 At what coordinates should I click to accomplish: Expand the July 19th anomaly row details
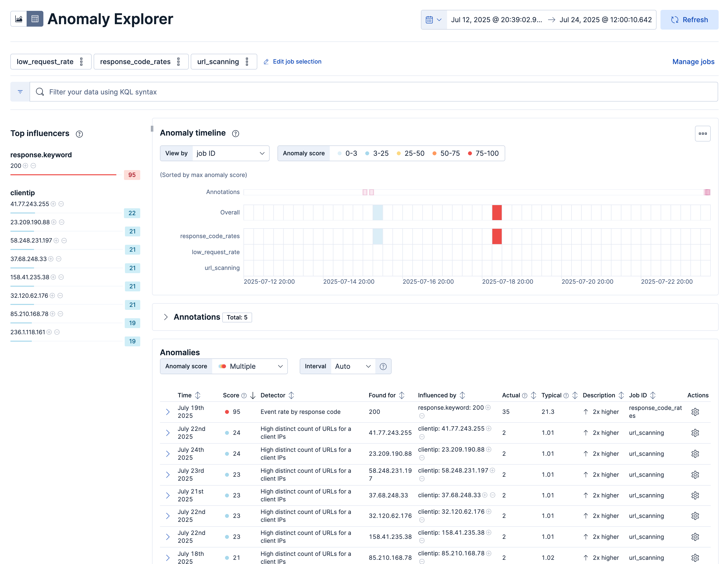pyautogui.click(x=168, y=412)
